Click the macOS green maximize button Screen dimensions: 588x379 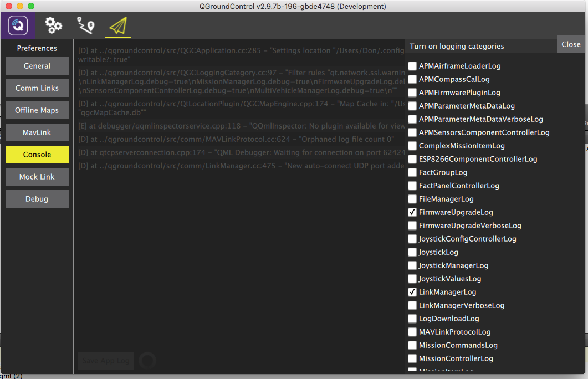click(30, 6)
